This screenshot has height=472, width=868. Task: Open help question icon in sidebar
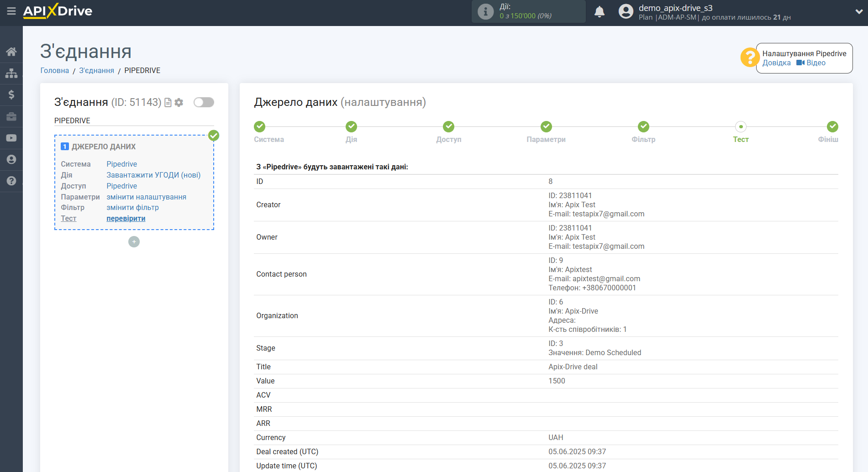click(11, 181)
